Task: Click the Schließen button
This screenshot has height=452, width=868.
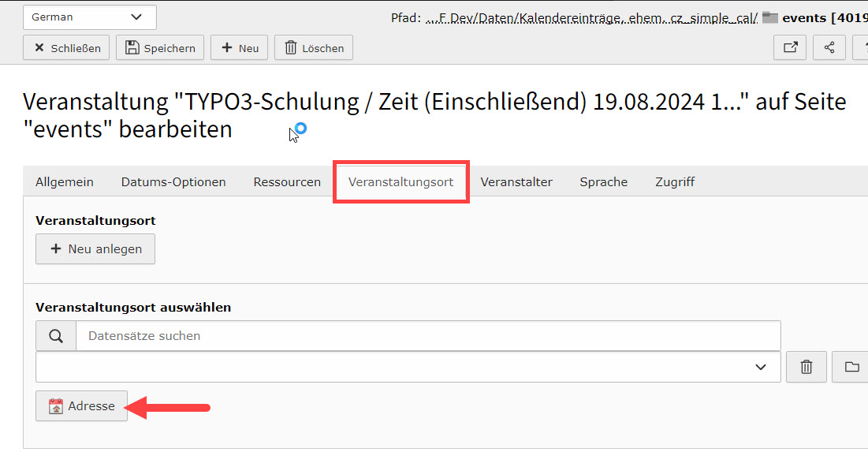Action: point(67,48)
